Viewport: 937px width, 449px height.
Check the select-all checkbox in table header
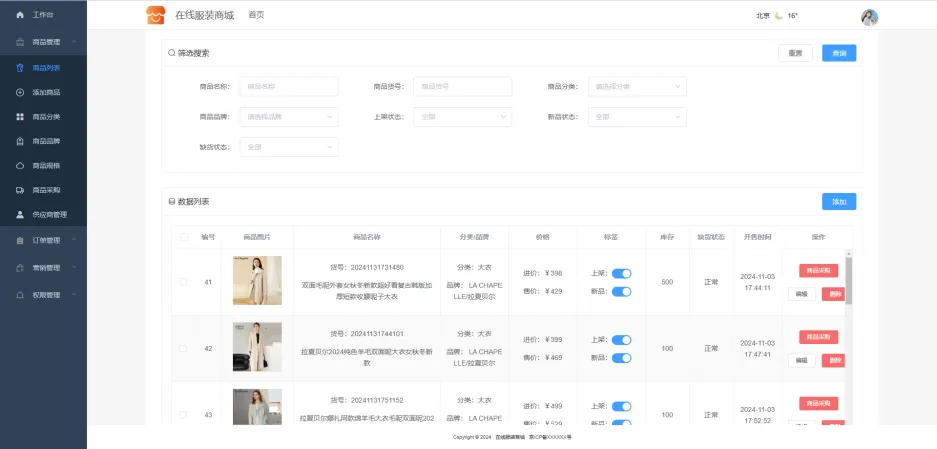[183, 237]
